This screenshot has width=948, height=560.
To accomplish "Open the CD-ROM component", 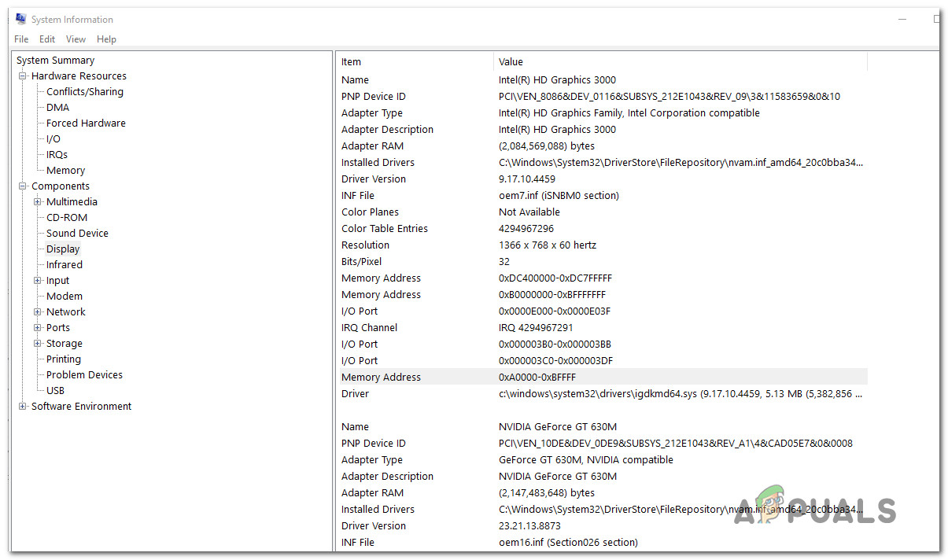I will [x=67, y=218].
